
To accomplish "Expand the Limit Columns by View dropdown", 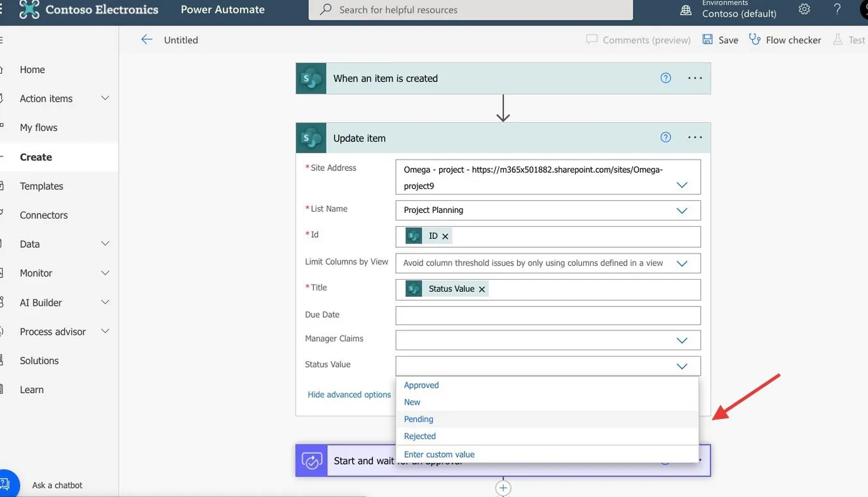I will coord(682,263).
